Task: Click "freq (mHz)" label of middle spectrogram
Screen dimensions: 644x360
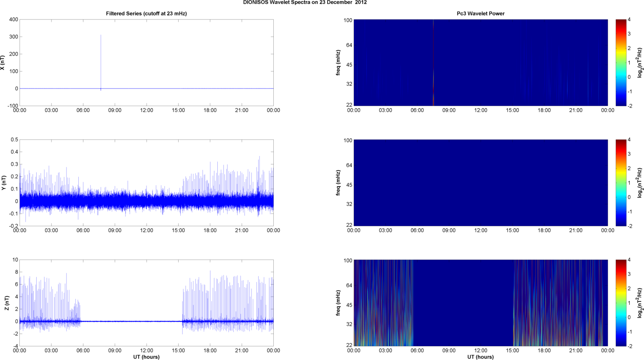Action: [338, 183]
